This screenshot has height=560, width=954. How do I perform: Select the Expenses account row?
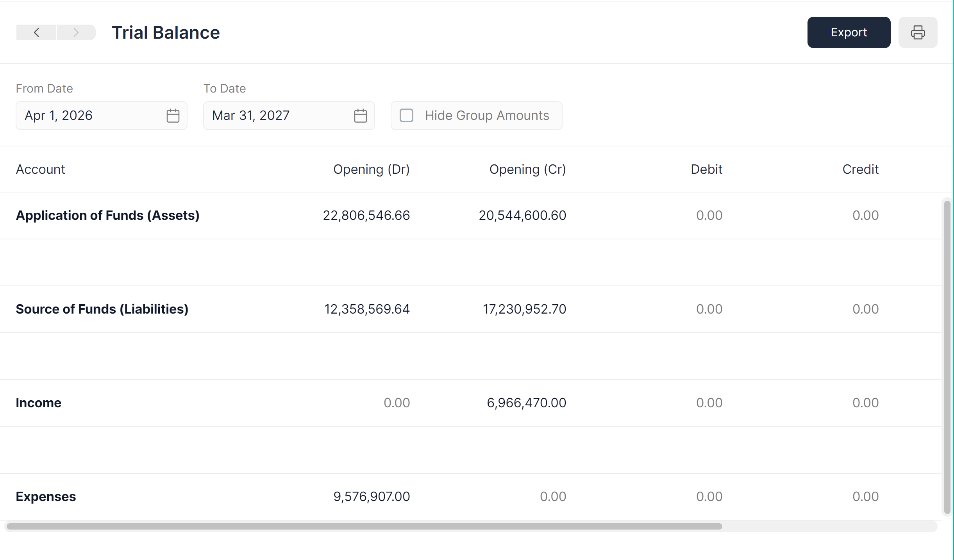[x=46, y=496]
